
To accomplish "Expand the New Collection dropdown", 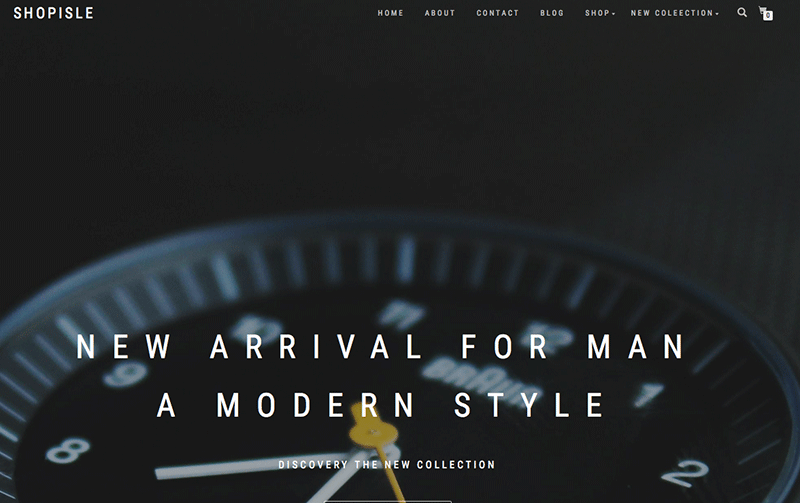I will tap(674, 13).
